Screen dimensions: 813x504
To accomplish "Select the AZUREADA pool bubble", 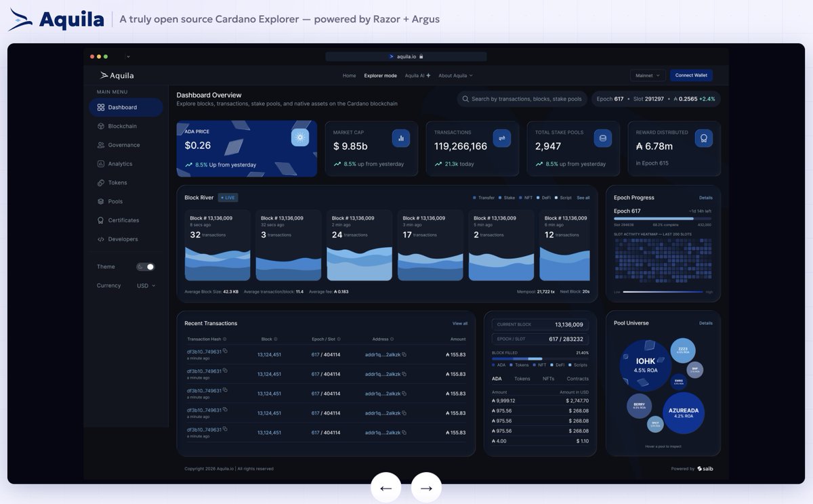I will [683, 413].
